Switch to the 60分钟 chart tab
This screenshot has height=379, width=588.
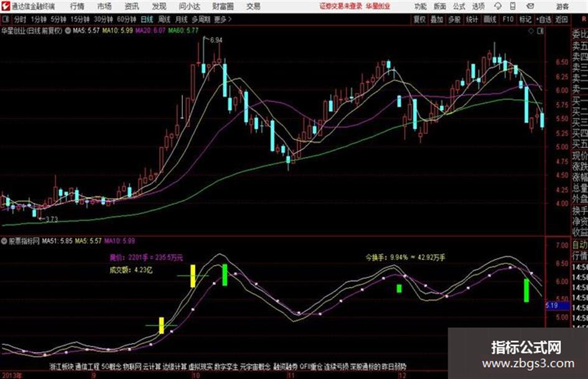[126, 19]
